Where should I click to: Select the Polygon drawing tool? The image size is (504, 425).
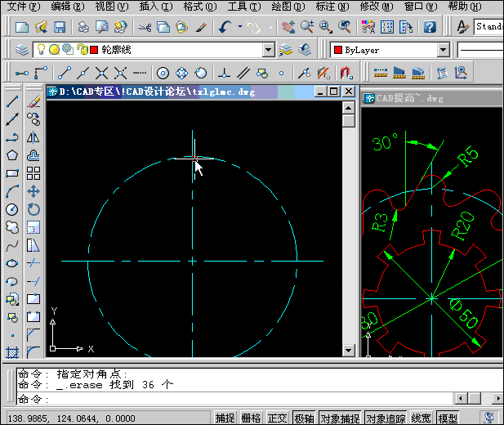(12, 155)
